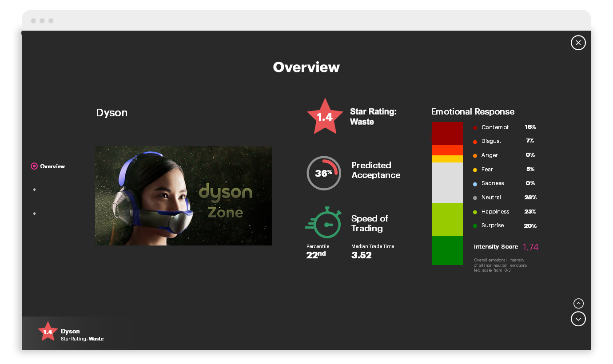The width and height of the screenshot is (613, 364).
Task: Click the light green Happiness bar segment
Action: click(x=447, y=219)
